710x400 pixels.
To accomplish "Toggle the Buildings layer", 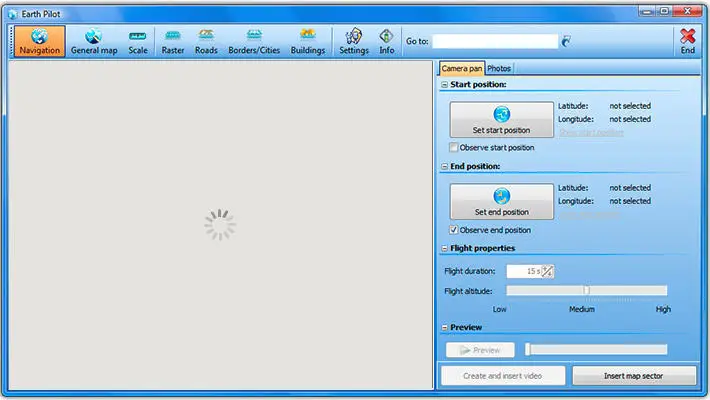I will (307, 41).
